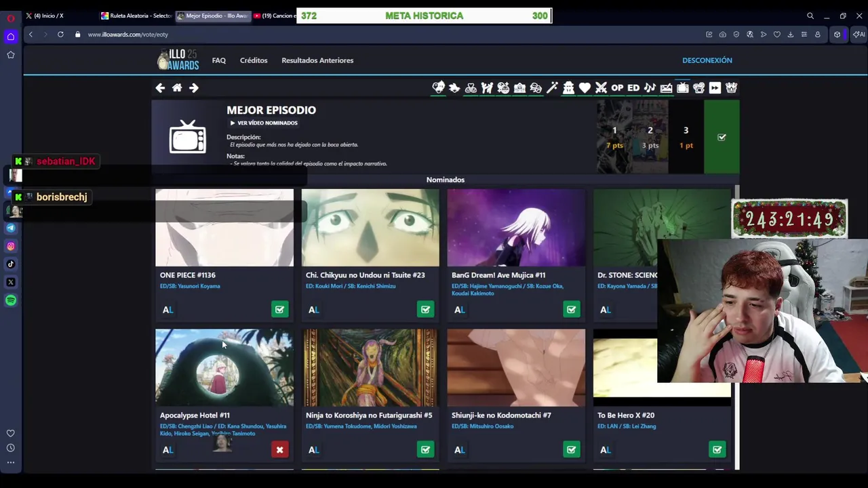The image size is (868, 488).
Task: Click the Opera AI button
Action: 859,35
